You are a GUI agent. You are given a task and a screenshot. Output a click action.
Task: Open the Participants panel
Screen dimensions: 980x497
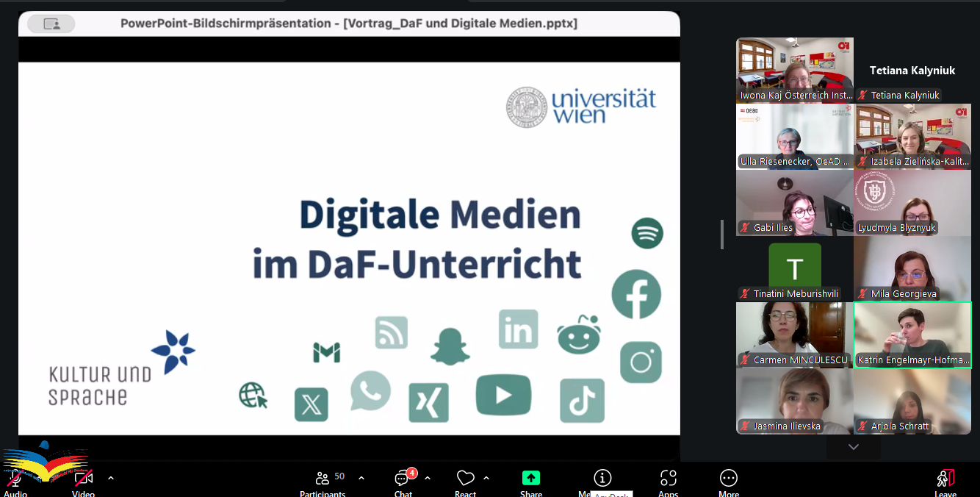(x=323, y=481)
